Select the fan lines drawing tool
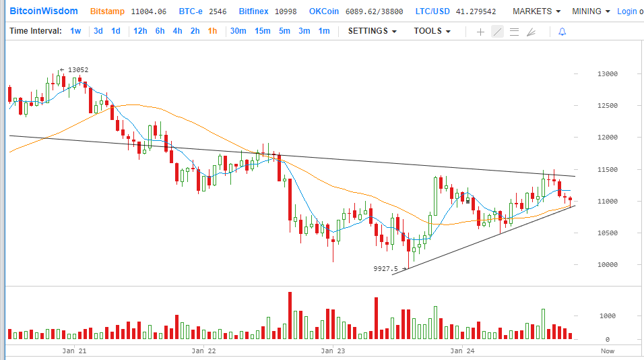The image size is (644, 360). click(531, 32)
